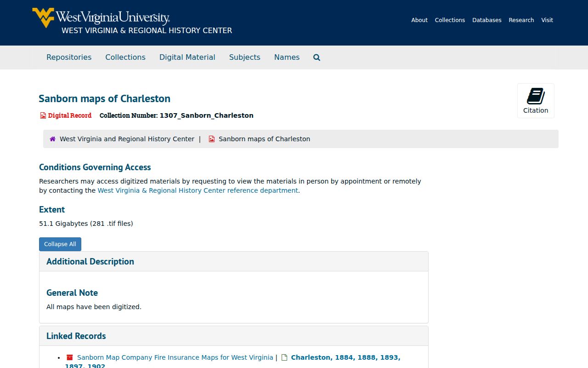Screen dimensions: 588x368
Task: Collapse the Additional Description section
Action: click(x=90, y=261)
